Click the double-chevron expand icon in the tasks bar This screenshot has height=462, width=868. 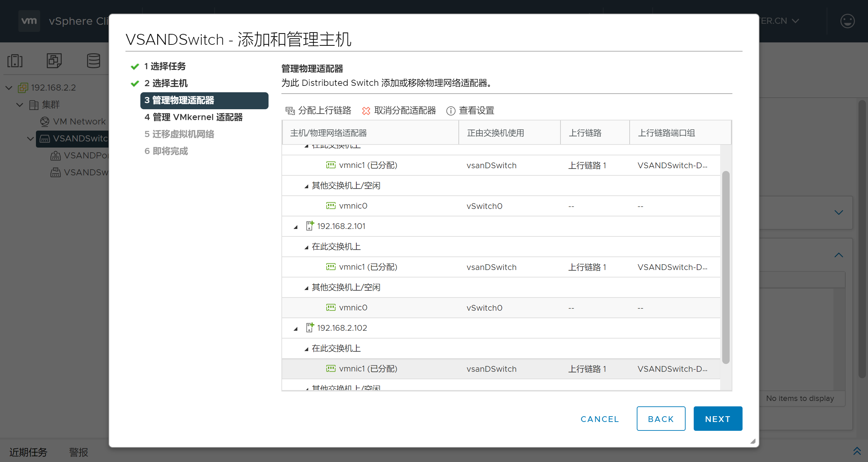pos(857,451)
